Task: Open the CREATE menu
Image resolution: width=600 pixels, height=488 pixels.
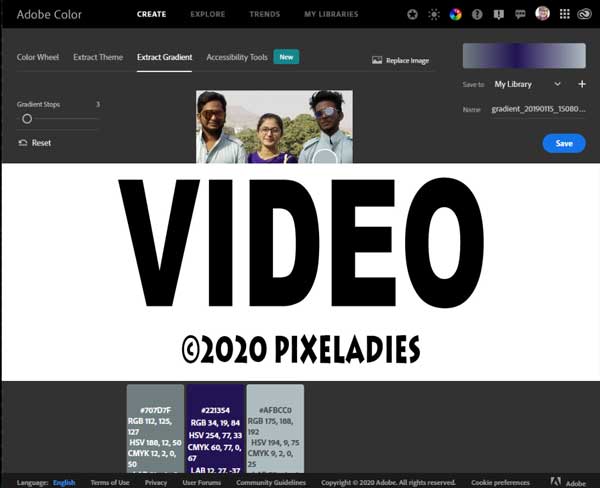Action: click(152, 14)
